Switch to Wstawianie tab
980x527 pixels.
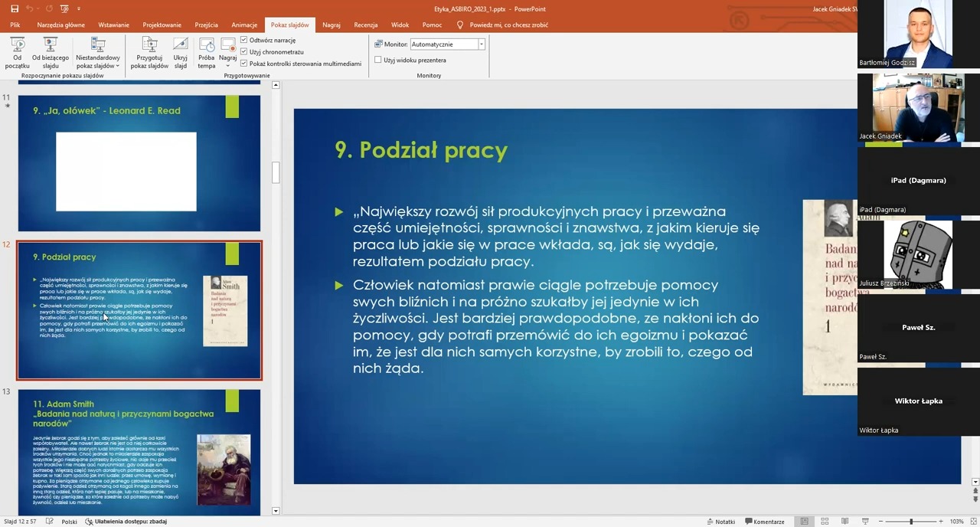point(113,25)
